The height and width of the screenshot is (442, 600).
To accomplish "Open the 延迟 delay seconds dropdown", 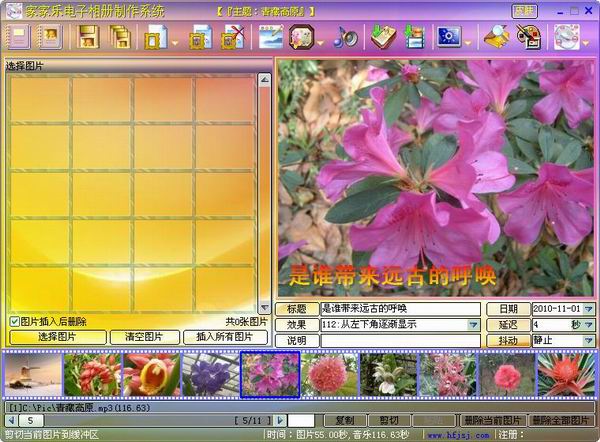I will tap(589, 325).
